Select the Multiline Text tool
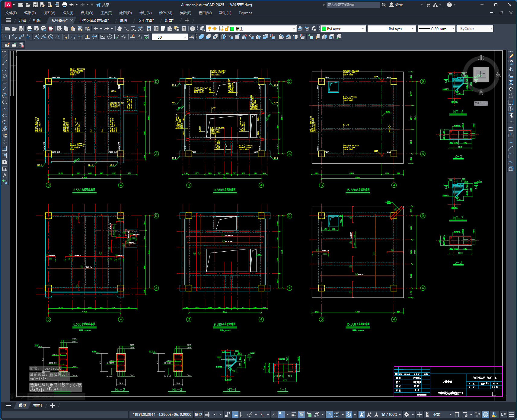The height and width of the screenshot is (420, 517). (5, 175)
